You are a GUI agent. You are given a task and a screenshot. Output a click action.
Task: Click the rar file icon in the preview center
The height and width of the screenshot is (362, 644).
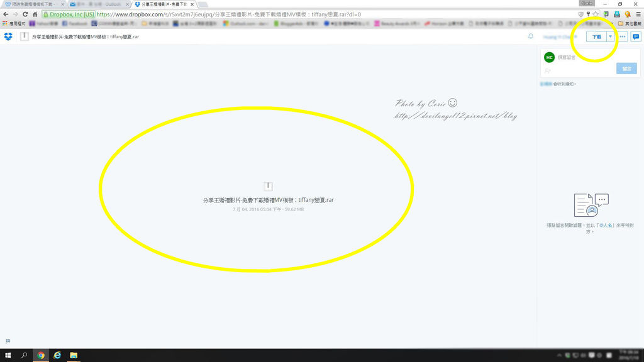(268, 186)
